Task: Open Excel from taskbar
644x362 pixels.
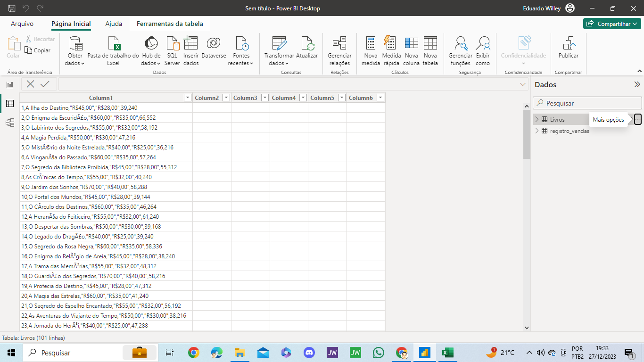Action: click(x=447, y=353)
